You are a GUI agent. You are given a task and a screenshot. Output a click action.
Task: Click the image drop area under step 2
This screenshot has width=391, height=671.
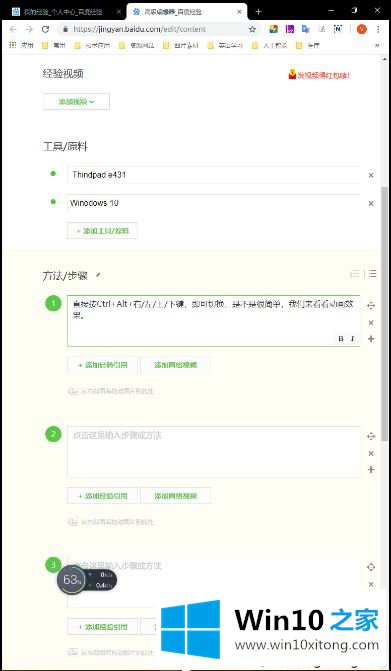pos(111,522)
